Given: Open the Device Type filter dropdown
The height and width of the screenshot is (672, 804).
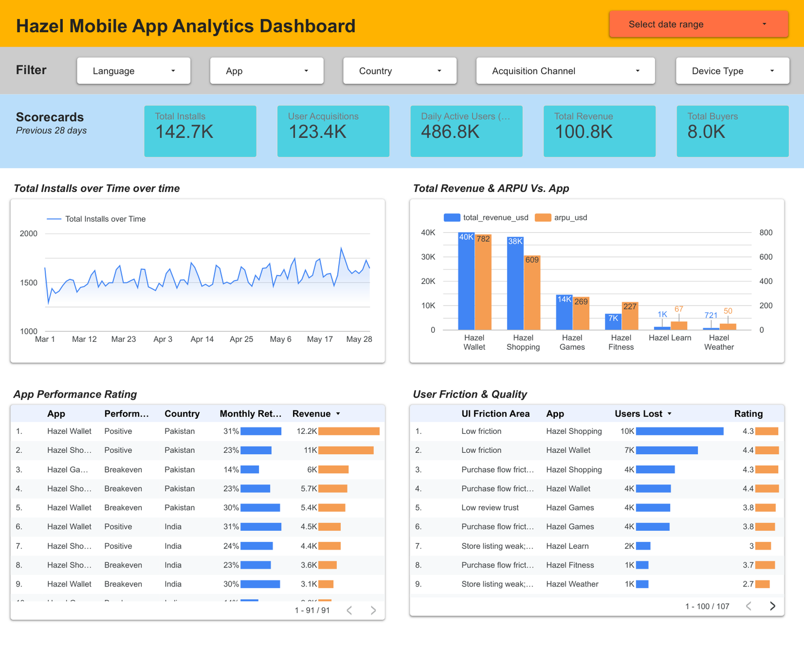Looking at the screenshot, I should coord(733,71).
